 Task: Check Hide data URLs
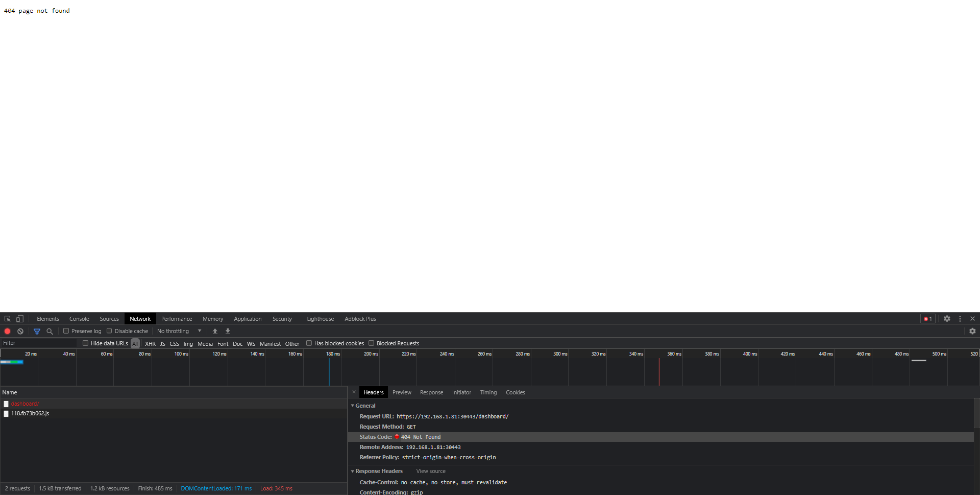(x=85, y=343)
